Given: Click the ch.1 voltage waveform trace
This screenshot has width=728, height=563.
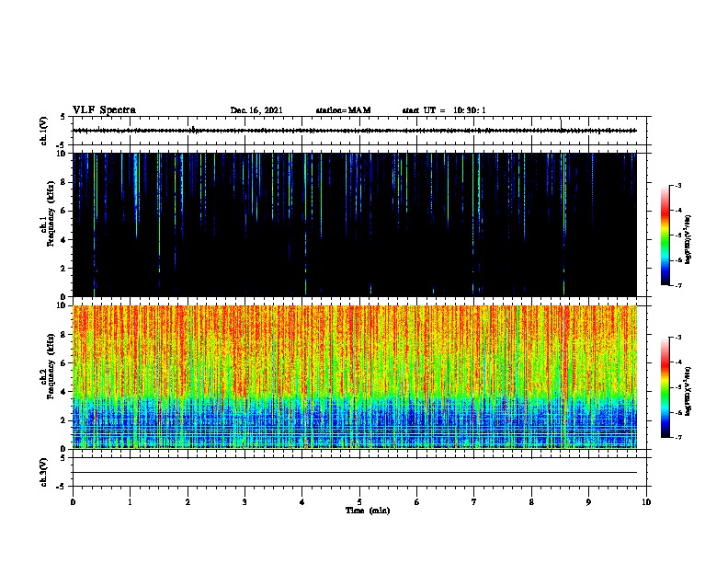Looking at the screenshot, I should [355, 131].
